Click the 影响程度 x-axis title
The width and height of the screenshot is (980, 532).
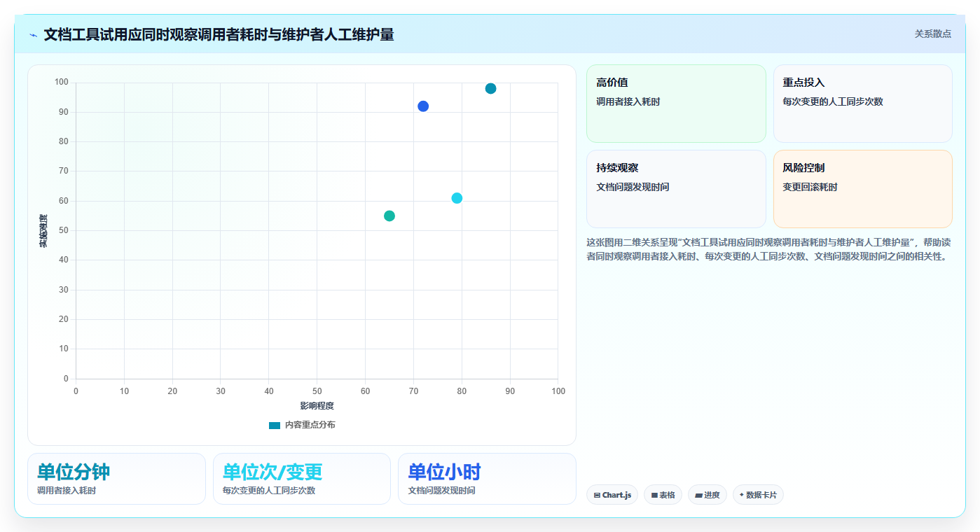pyautogui.click(x=317, y=406)
